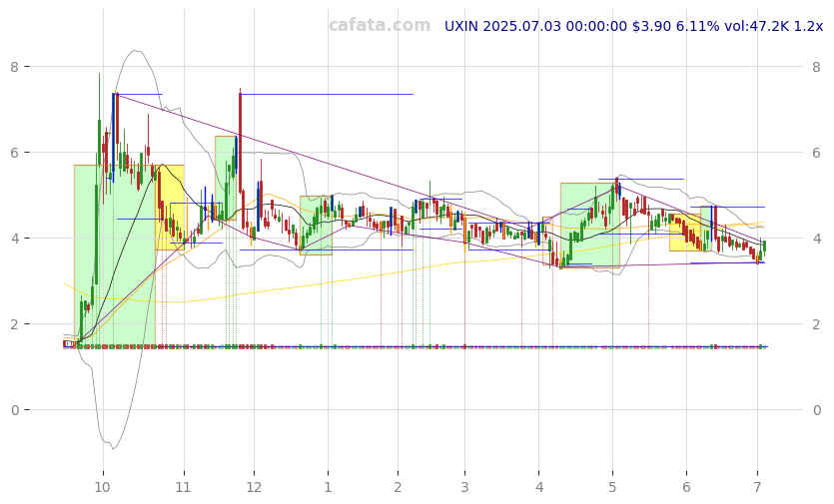Click the $3.90 price value in header
This screenshot has height=504, width=834.
point(651,26)
